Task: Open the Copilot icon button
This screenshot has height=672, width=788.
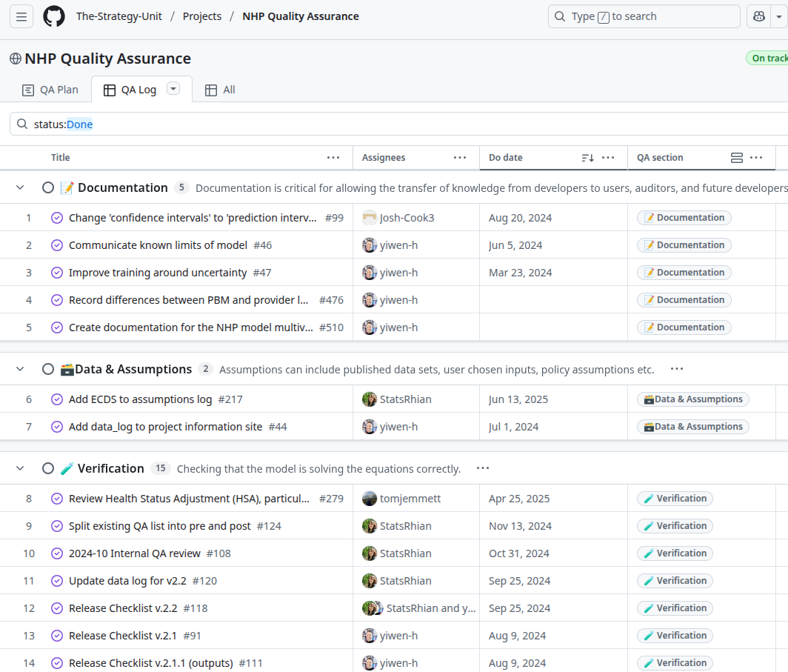Action: 759,16
